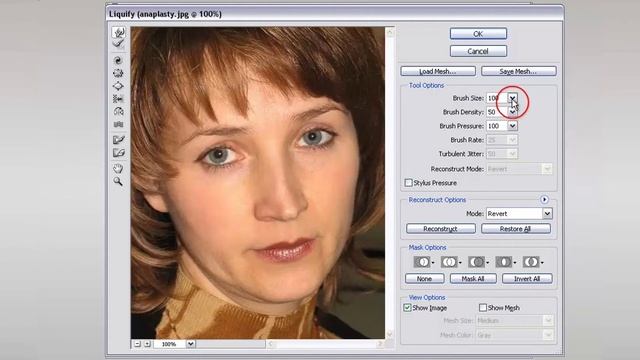Click the preview vertical scrollbar down arrow
The height and width of the screenshot is (360, 640).
pos(390,334)
